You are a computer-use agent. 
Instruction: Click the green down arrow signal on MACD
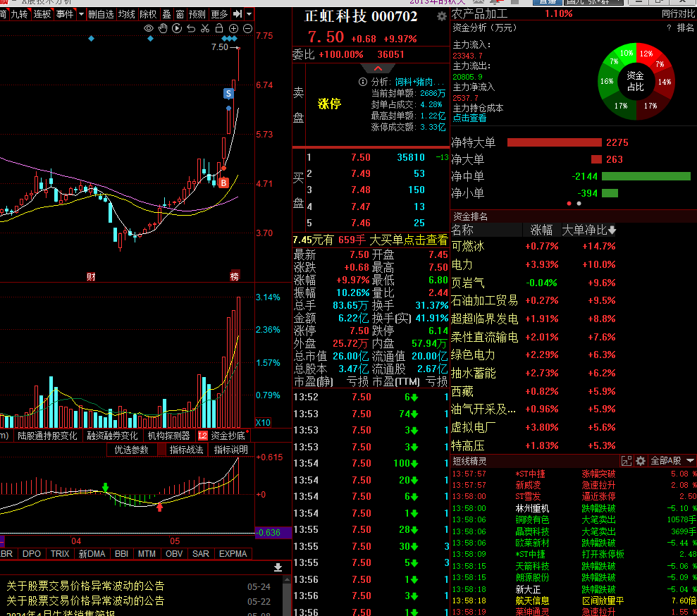[x=105, y=487]
